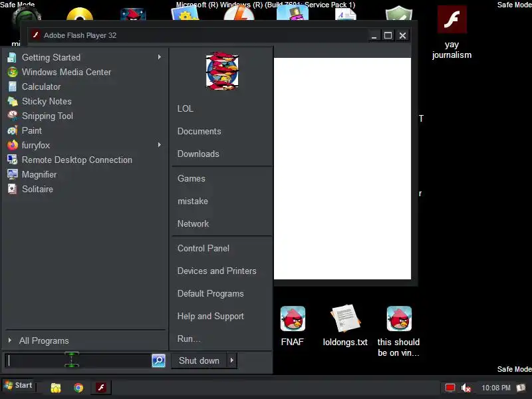Open the LOL user folder

click(x=186, y=108)
